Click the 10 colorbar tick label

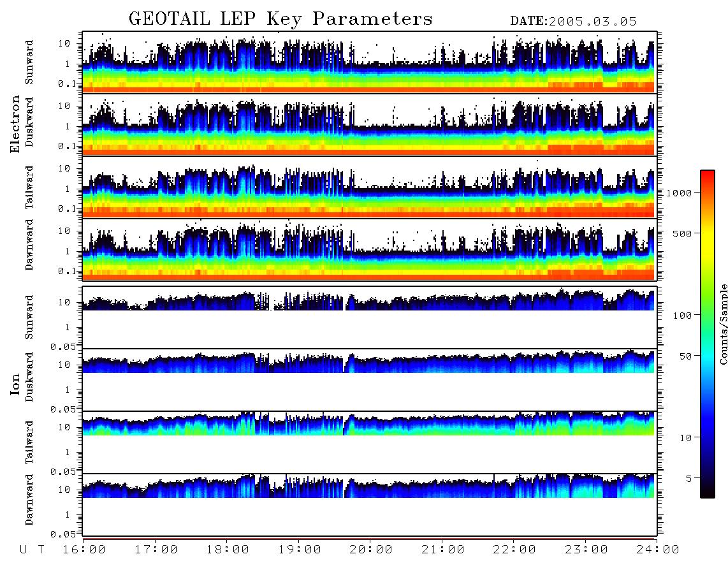pyautogui.click(x=685, y=438)
